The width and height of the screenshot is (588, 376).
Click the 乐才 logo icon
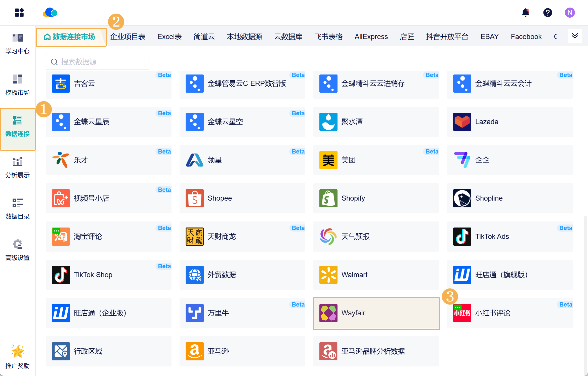click(x=61, y=160)
